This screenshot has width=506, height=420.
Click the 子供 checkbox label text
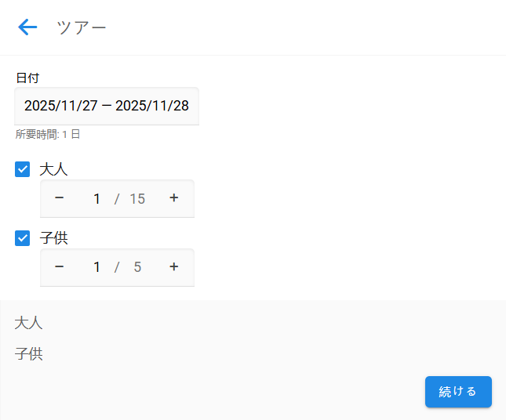pyautogui.click(x=53, y=238)
